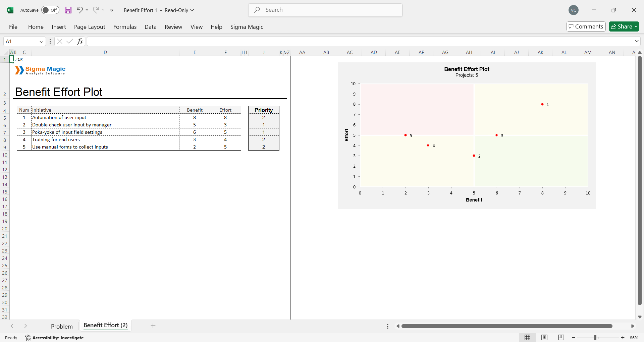Click the Save icon in title bar
644x342 pixels.
68,10
